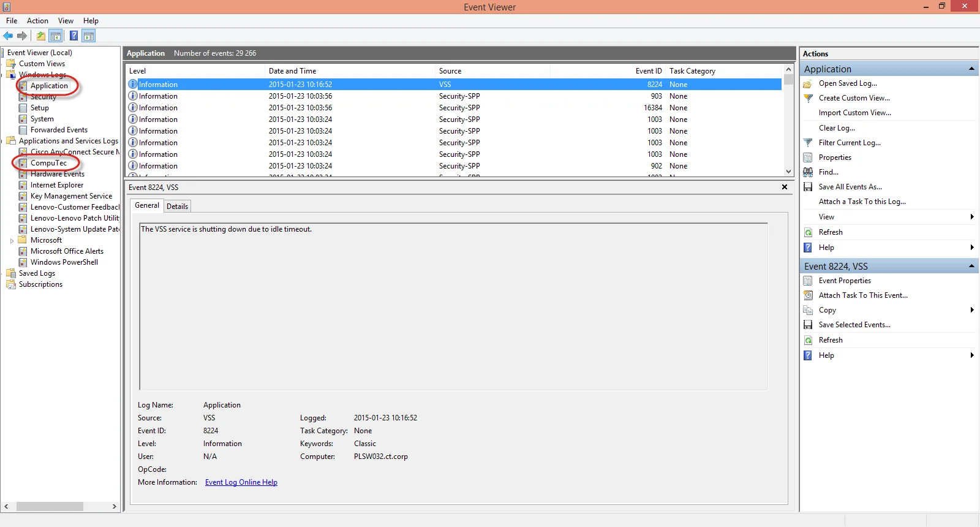
Task: Click the folder icon next to Custom Views
Action: (x=11, y=64)
